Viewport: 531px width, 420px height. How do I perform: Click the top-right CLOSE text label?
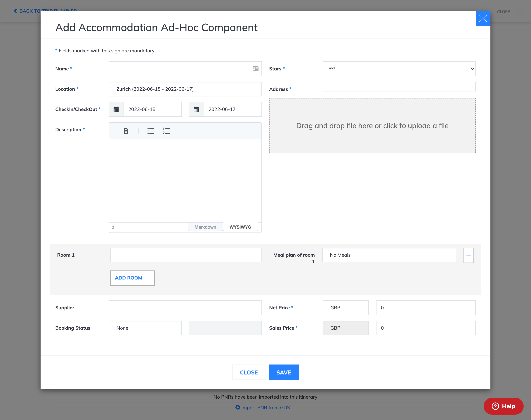point(504,12)
